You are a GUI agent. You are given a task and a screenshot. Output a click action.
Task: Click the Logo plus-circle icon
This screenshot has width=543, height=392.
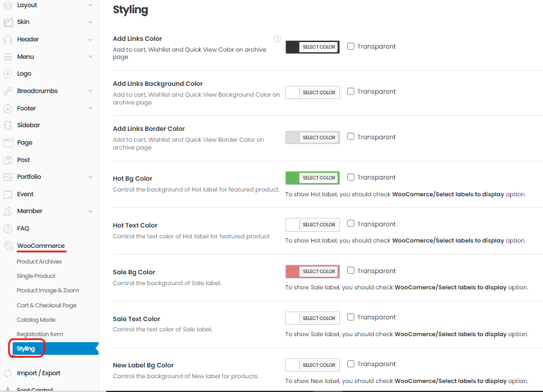click(8, 74)
